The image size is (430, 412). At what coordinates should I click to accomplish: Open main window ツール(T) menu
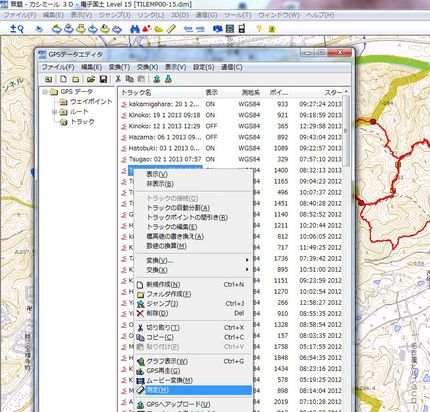coord(238,15)
